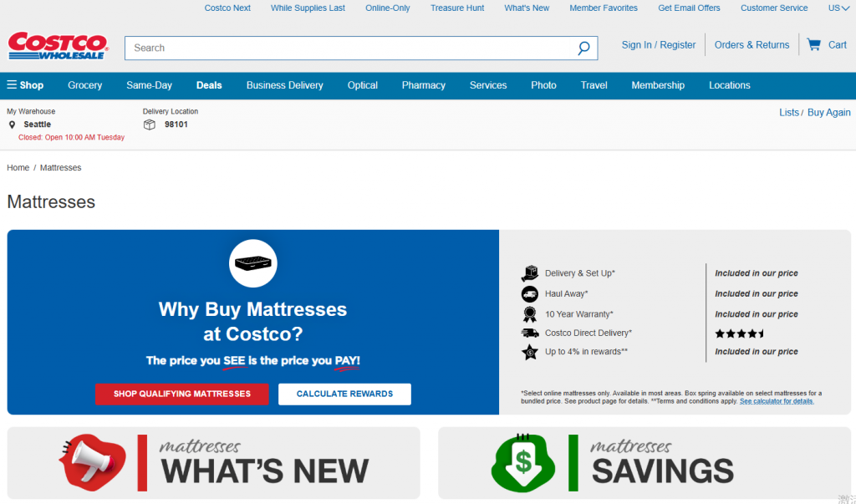
Task: Click the mattress icon in blue banner
Action: pyautogui.click(x=252, y=263)
